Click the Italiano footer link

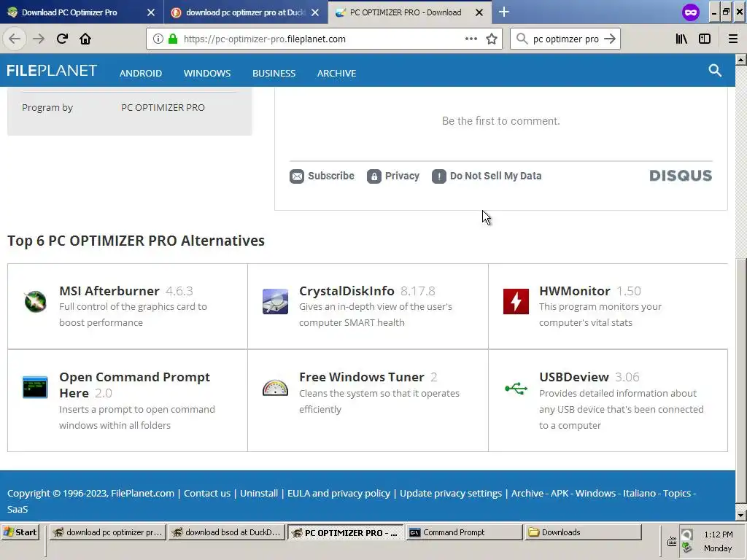tap(639, 494)
